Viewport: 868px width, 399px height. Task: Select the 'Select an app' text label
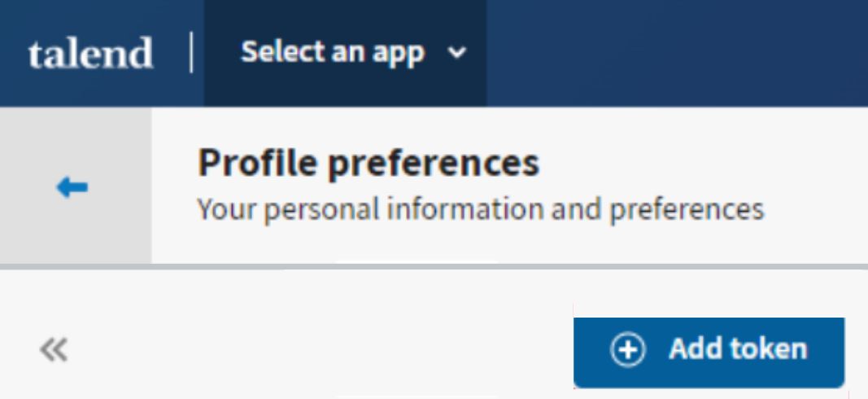[x=332, y=54]
